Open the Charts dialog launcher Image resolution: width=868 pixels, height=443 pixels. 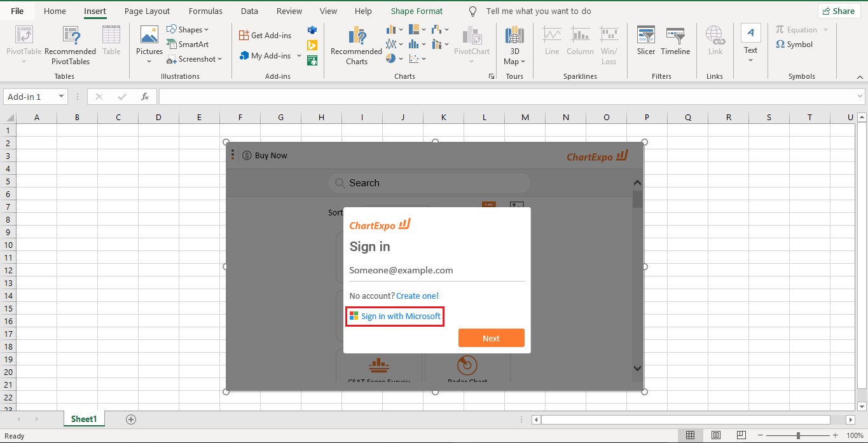pos(491,76)
